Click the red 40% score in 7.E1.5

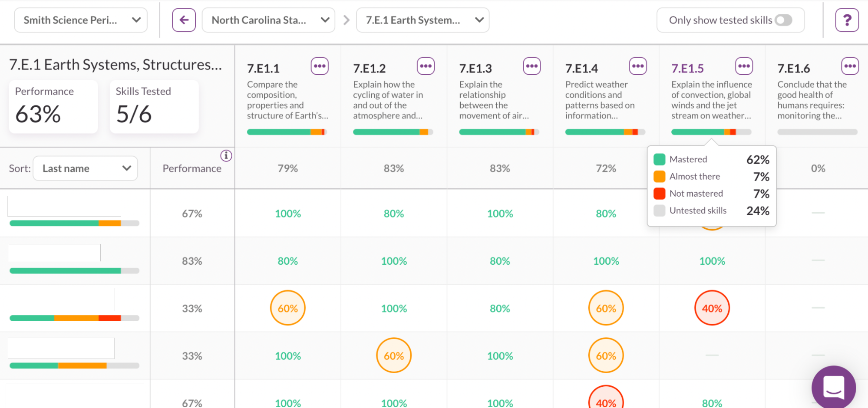tap(712, 308)
